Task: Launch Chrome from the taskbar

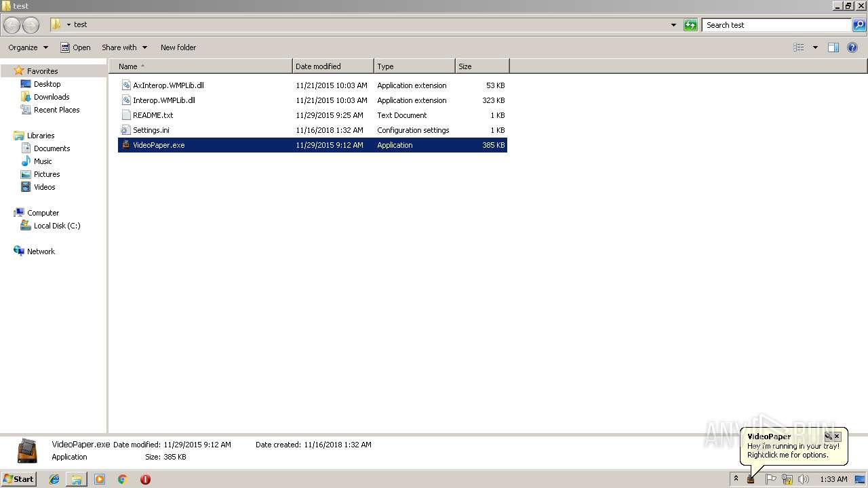Action: [x=123, y=479]
